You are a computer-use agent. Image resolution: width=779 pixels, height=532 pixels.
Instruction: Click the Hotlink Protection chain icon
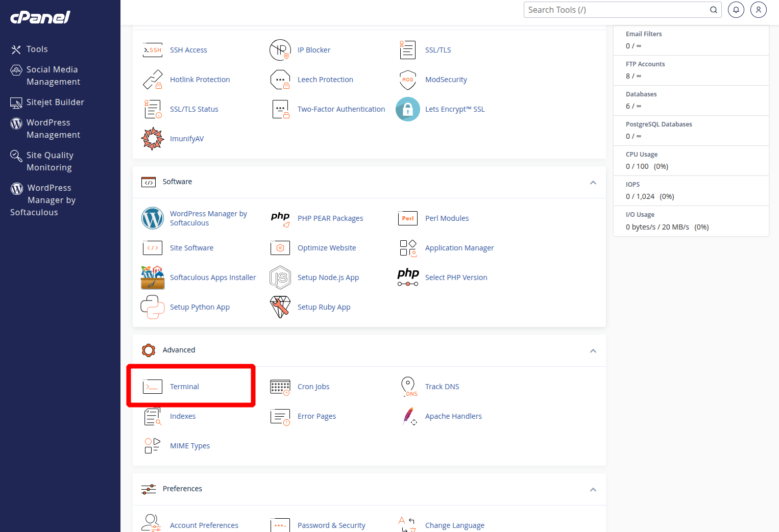(x=153, y=80)
